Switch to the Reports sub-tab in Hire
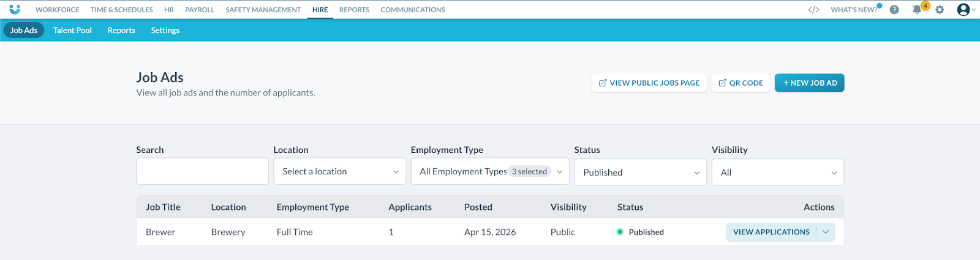 click(x=121, y=30)
